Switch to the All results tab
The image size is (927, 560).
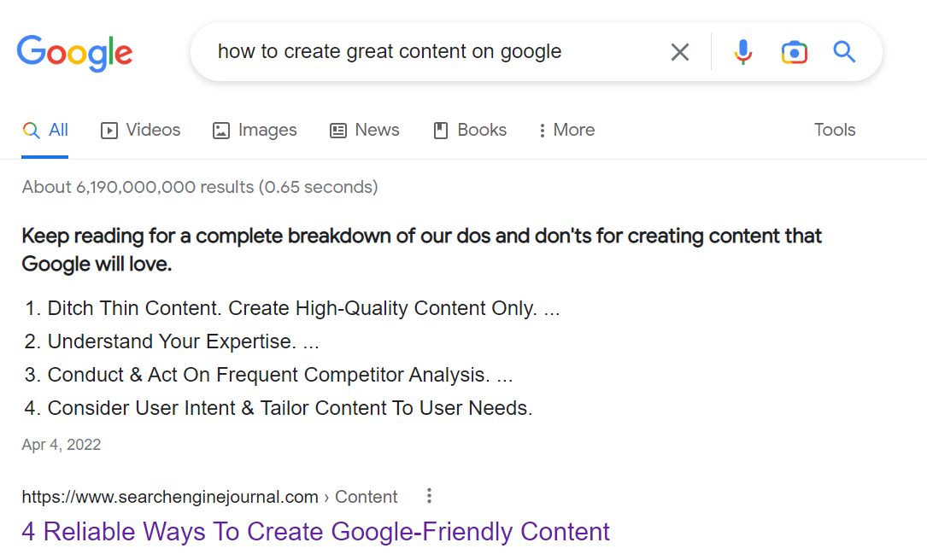click(x=45, y=130)
